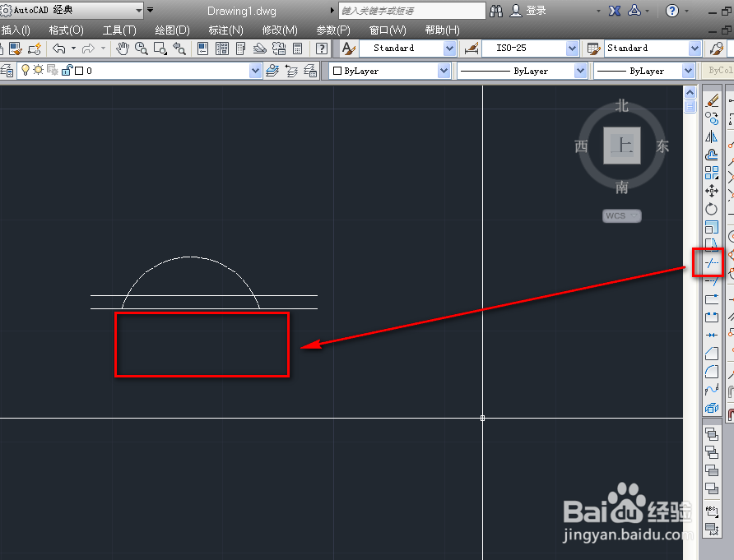
Task: Select the Fillet tool
Action: [x=712, y=372]
